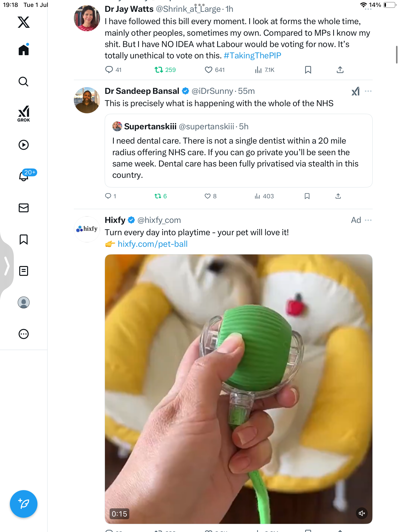The width and height of the screenshot is (399, 532).
Task: Go to Home feed
Action: coord(24,50)
